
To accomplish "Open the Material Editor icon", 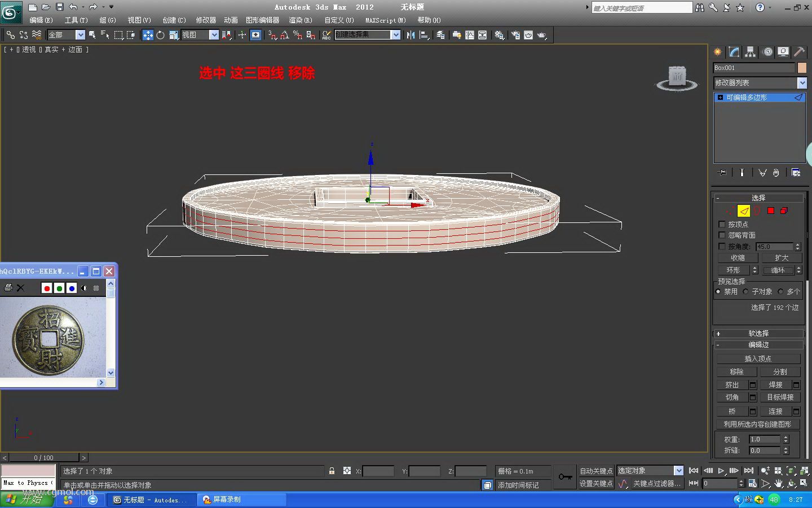I will (x=499, y=35).
